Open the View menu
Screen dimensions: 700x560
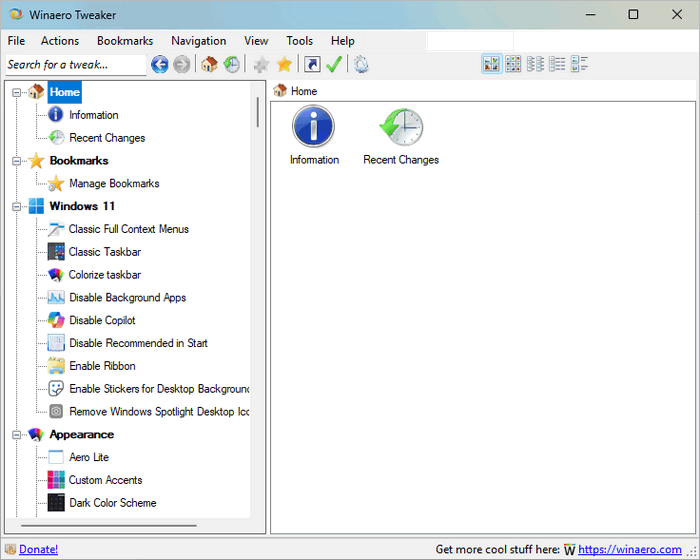coord(256,41)
